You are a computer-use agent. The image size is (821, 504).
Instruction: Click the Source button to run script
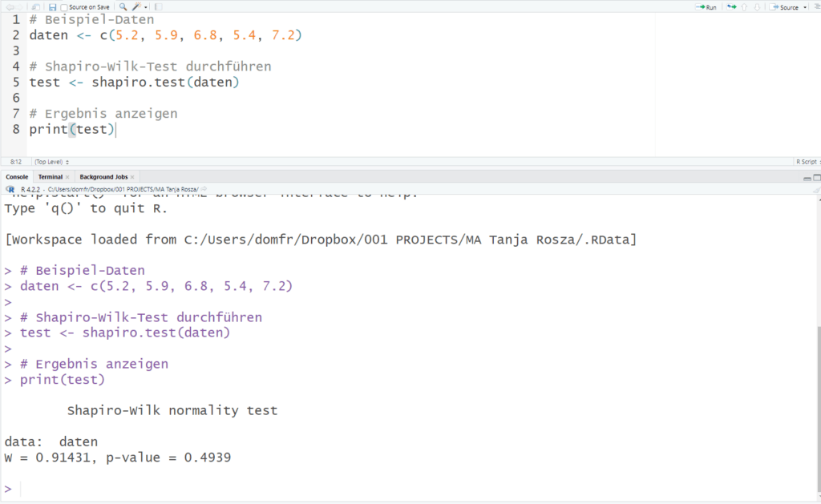[x=785, y=7]
